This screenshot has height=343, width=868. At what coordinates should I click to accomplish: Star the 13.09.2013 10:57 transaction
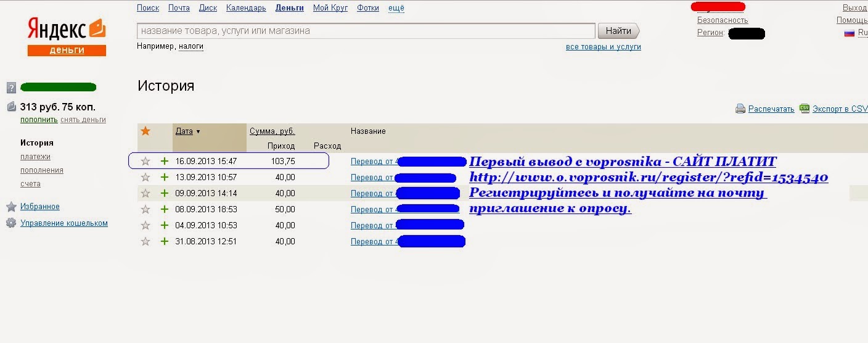(145, 177)
